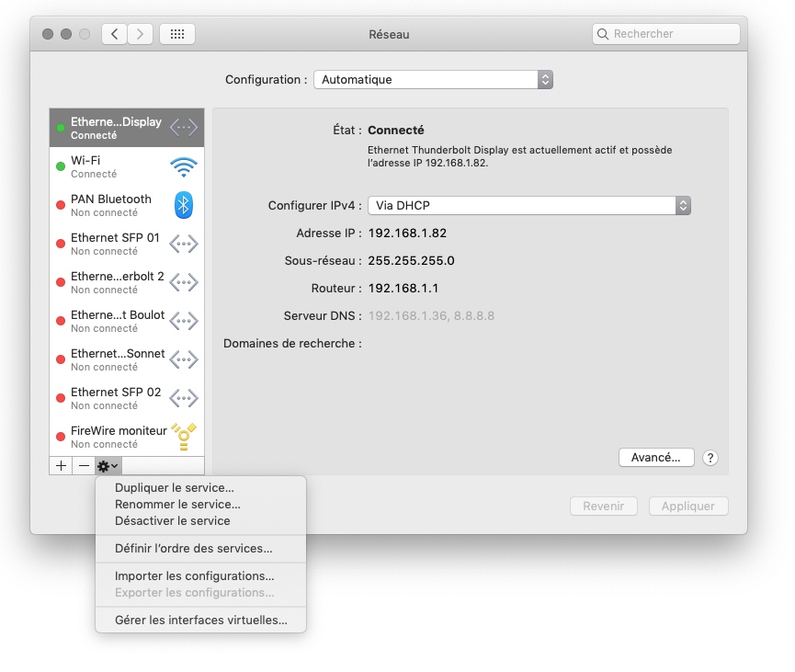Screen dimensions: 795x672
Task: Click the Rechercher search field
Action: (x=665, y=34)
